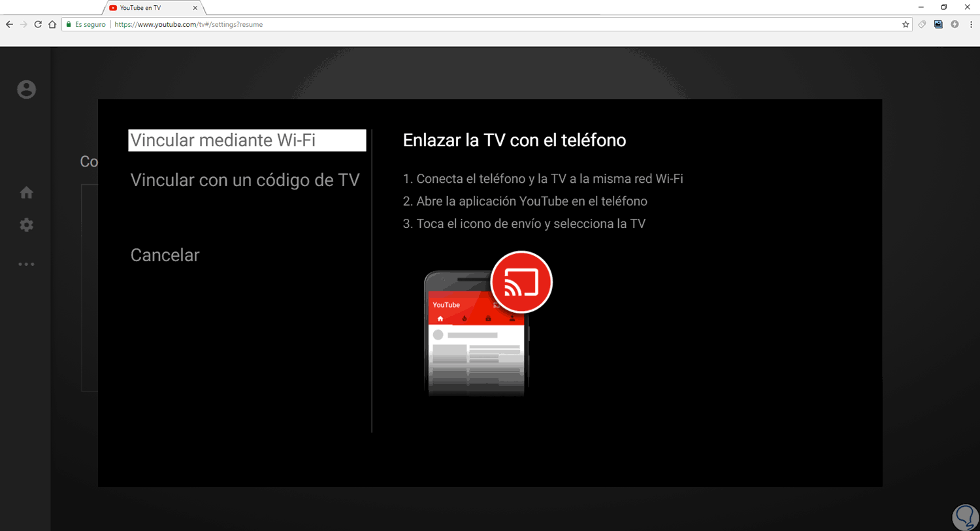Click the browser back arrow

(9, 24)
